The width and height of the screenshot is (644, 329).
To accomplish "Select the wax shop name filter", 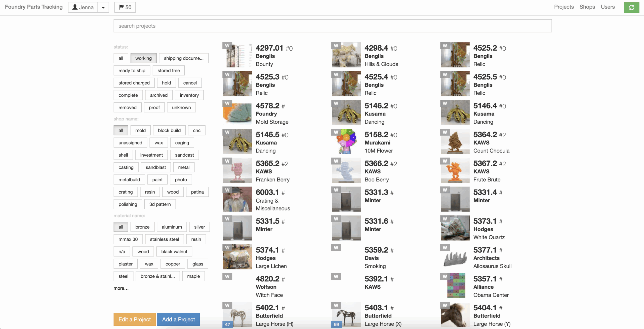I will (158, 143).
